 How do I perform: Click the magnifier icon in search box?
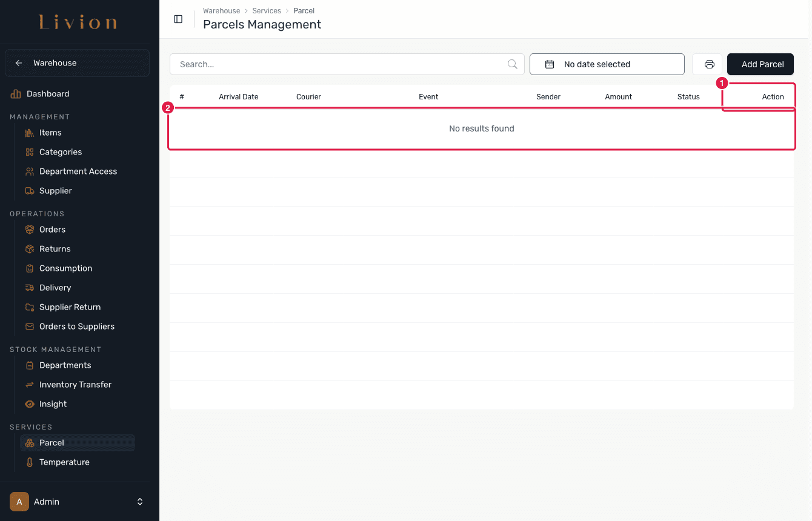pos(513,64)
